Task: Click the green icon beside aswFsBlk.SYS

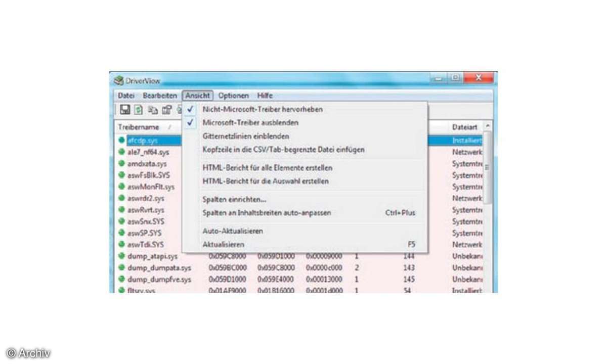Action: [x=121, y=175]
